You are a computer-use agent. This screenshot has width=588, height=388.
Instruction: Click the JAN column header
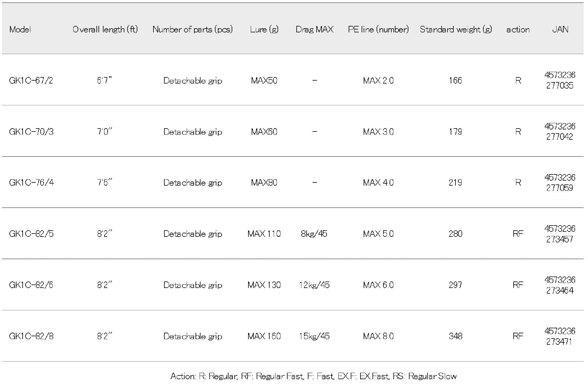pos(560,29)
